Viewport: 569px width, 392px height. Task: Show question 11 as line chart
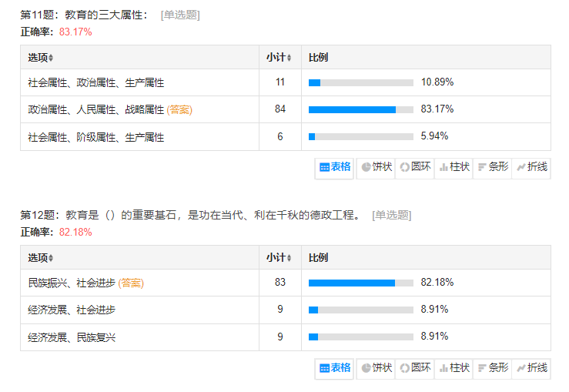[532, 166]
